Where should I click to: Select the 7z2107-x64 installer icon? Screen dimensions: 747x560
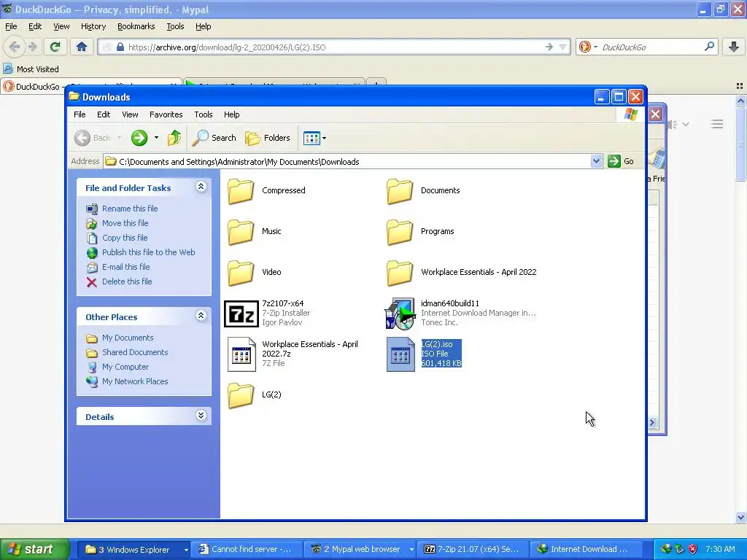[x=241, y=314]
